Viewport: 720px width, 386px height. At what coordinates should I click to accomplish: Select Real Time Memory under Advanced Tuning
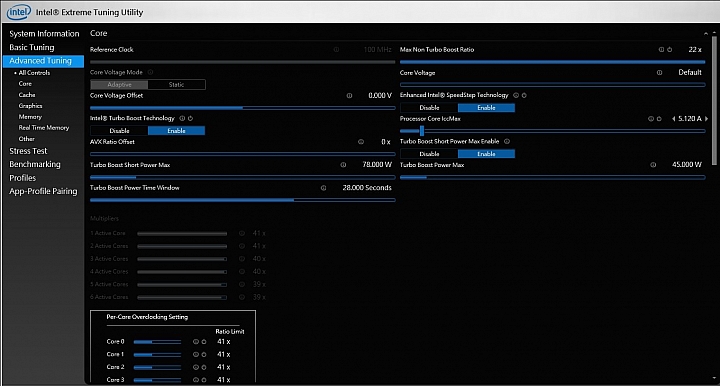(44, 128)
